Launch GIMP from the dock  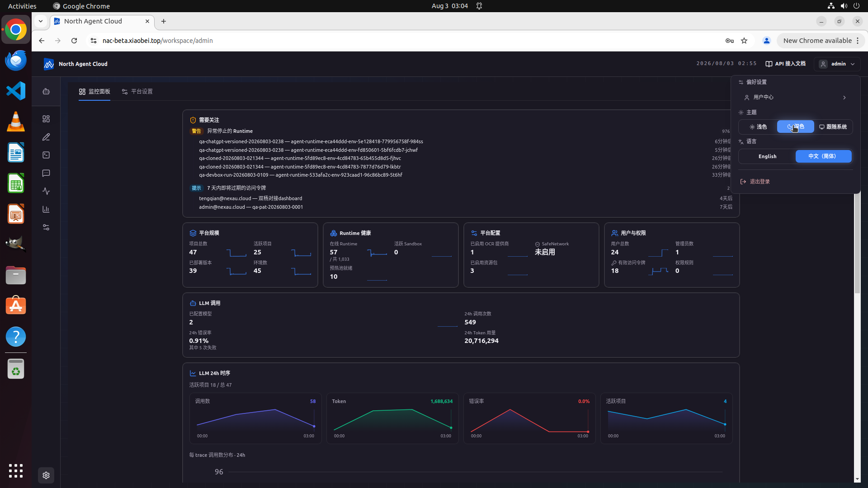pos(16,244)
